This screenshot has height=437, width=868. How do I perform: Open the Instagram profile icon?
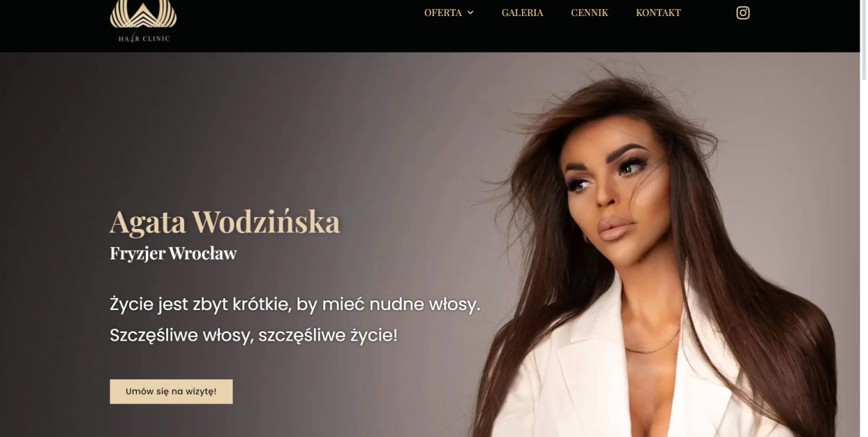(743, 12)
